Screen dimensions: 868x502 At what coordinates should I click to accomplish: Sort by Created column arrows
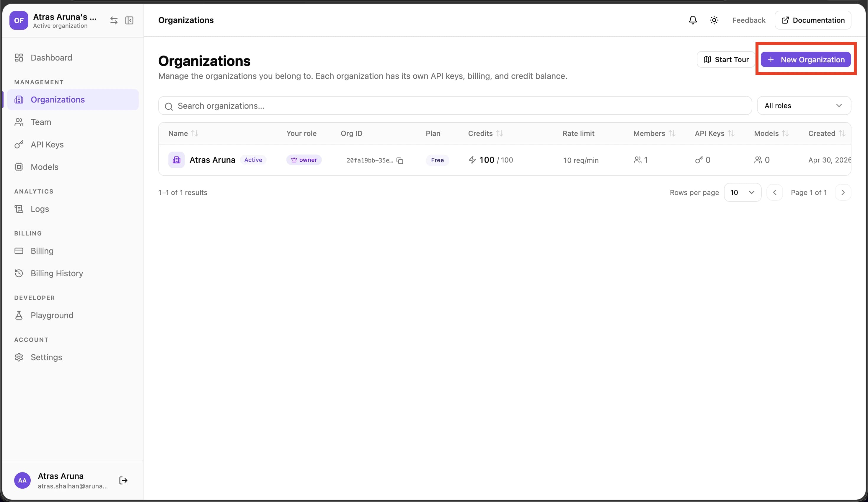(x=842, y=134)
